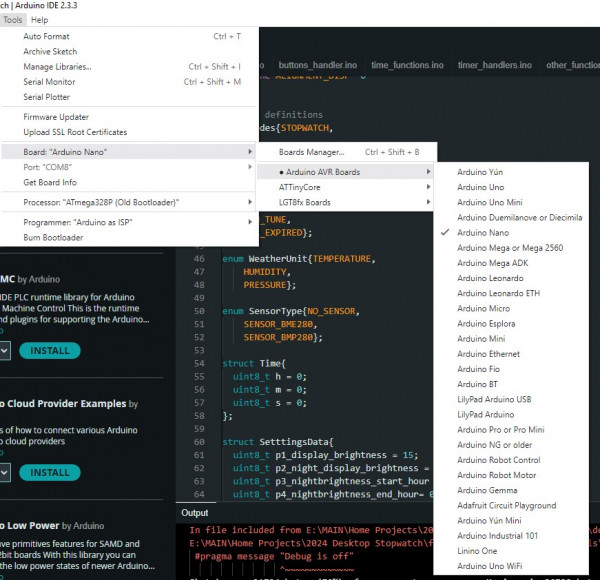Choose Arduino BT
This screenshot has height=580, width=600.
tap(511, 384)
